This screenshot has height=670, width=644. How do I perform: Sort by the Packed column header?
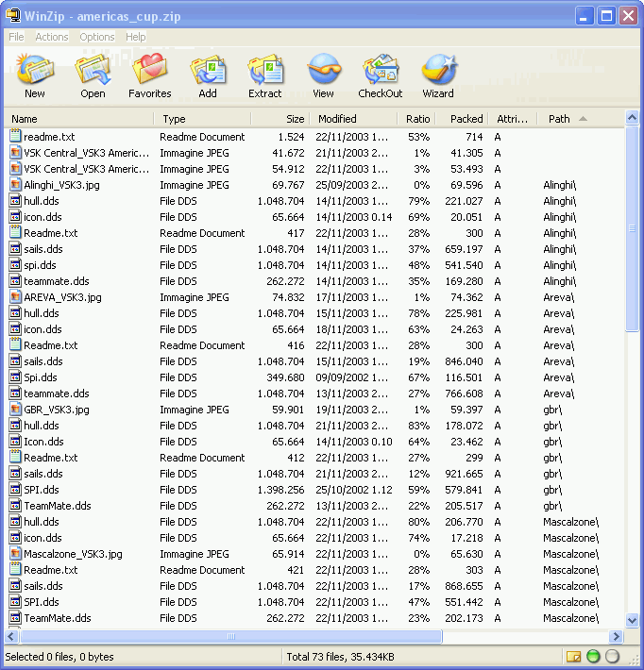point(462,119)
